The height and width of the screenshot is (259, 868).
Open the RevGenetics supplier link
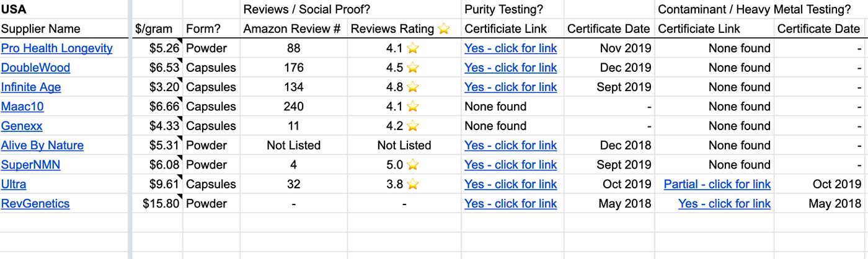pyautogui.click(x=35, y=204)
